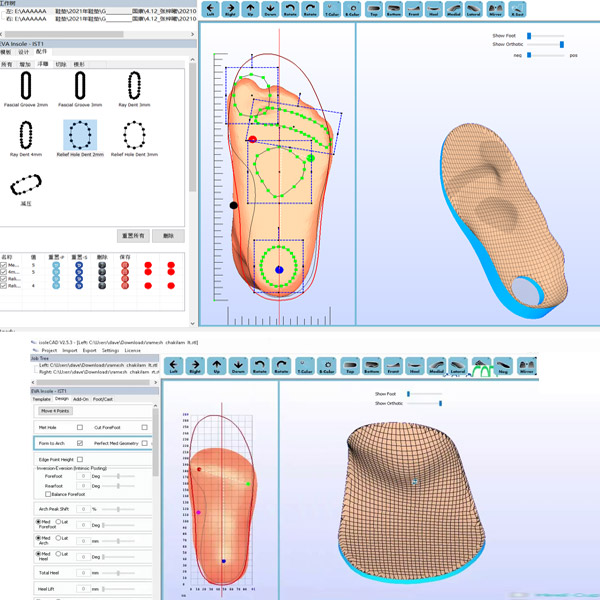This screenshot has height=600, width=600.
Task: Open T-Color in Chinese-interface window toolbar
Action: pos(332,9)
